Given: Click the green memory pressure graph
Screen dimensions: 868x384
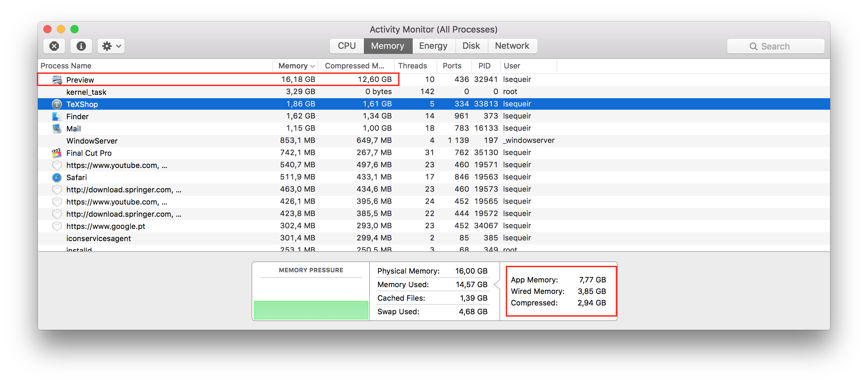Looking at the screenshot, I should coord(311,310).
